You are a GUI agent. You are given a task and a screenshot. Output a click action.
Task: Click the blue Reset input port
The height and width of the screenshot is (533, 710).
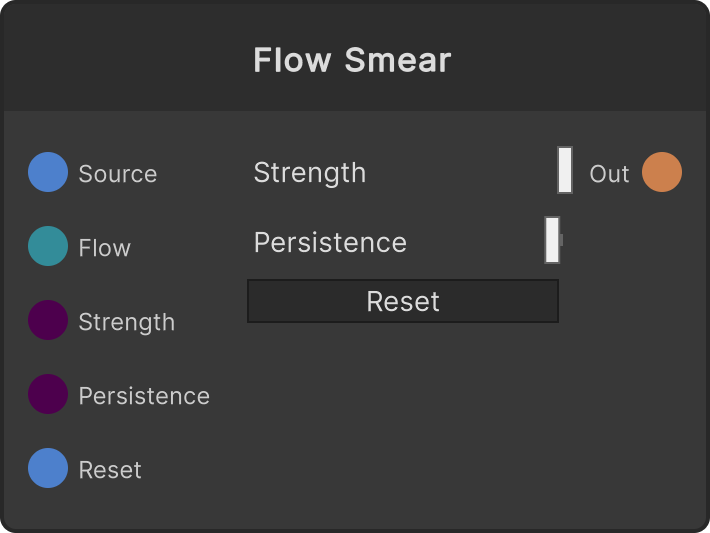[x=48, y=468]
